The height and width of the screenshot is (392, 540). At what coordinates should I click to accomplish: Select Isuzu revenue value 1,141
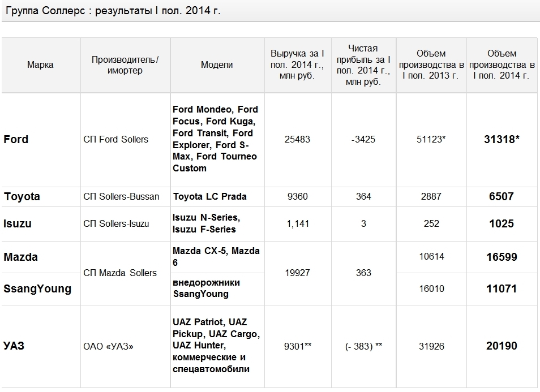(x=298, y=223)
